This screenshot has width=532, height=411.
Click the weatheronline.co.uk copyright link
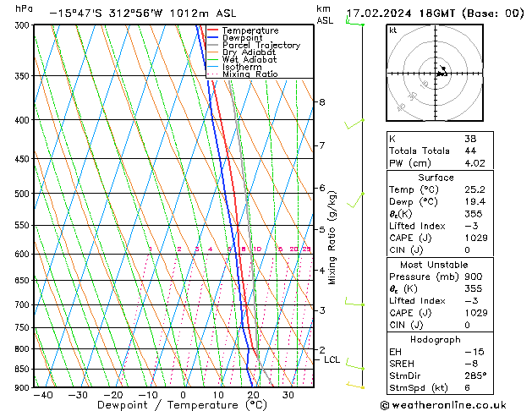point(443,405)
